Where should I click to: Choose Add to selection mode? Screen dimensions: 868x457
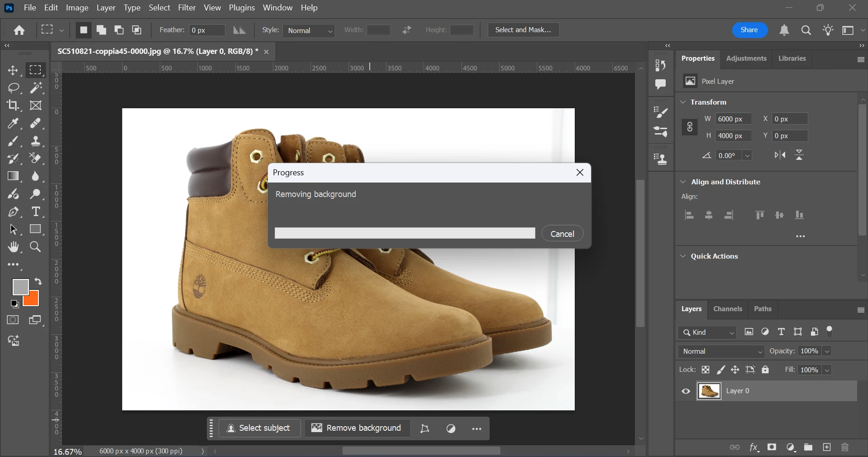(101, 30)
